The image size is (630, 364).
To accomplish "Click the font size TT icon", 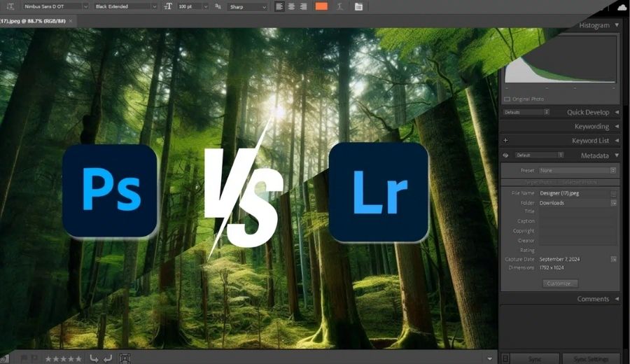I will pyautogui.click(x=168, y=6).
